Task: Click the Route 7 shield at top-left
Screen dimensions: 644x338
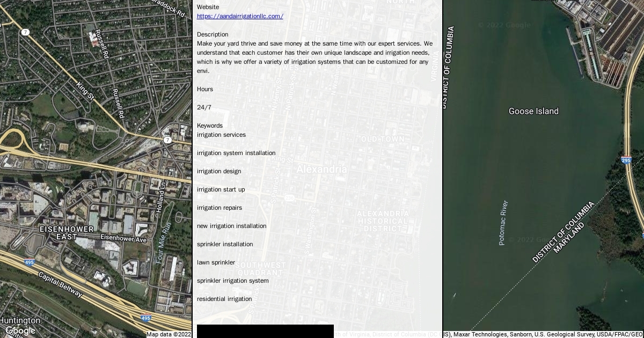Action: [25, 32]
